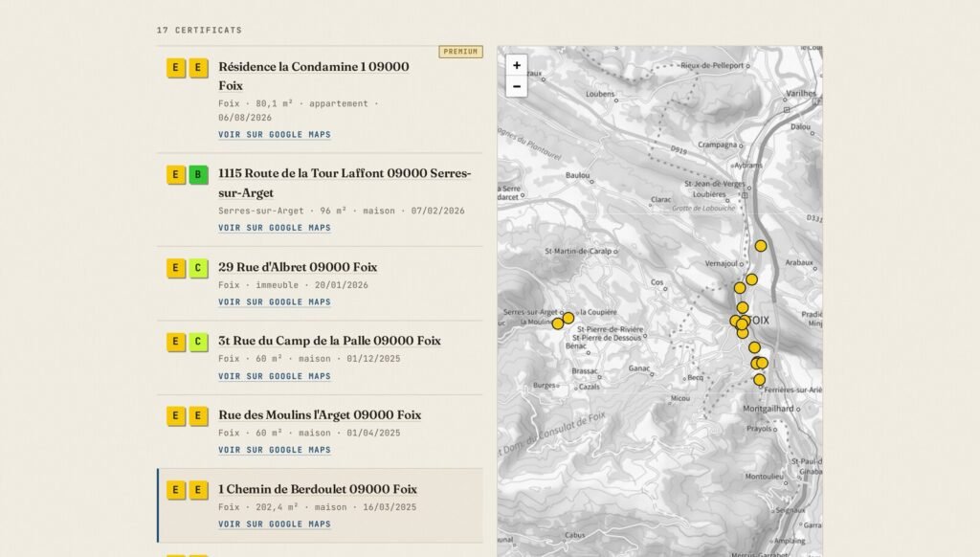Click first E badge of 1 Chemin de Berdoulet
The height and width of the screenshot is (557, 980).
click(176, 490)
